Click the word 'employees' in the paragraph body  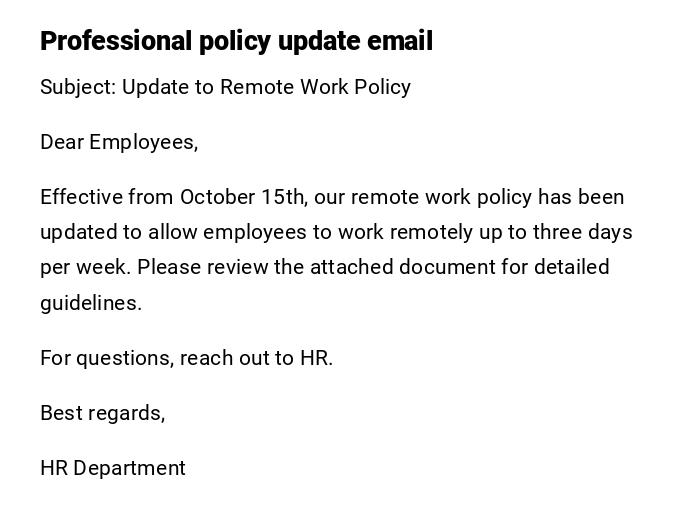coord(254,232)
